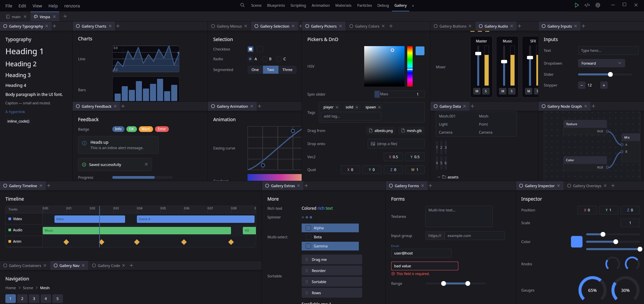Image resolution: width=644 pixels, height=304 pixels.
Task: Open the Forward dropdown
Action: (x=601, y=63)
